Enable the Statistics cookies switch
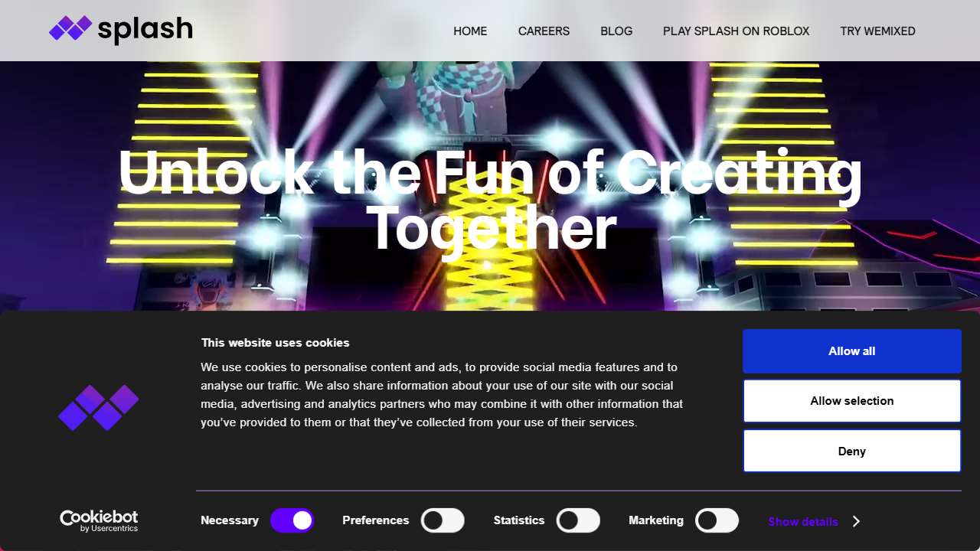Image resolution: width=980 pixels, height=551 pixels. point(578,520)
